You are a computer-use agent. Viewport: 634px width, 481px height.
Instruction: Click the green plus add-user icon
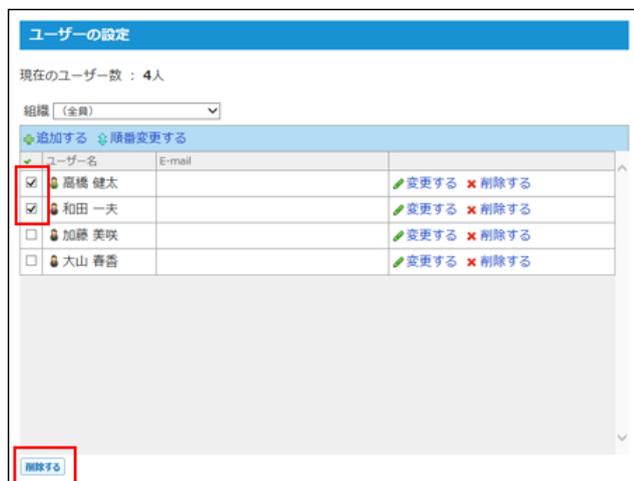(28, 139)
